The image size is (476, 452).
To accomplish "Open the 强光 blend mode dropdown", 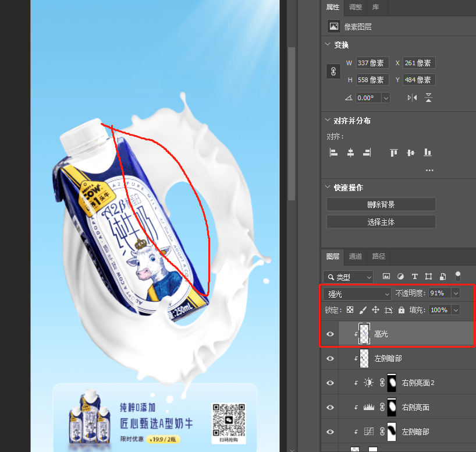I will (x=357, y=294).
